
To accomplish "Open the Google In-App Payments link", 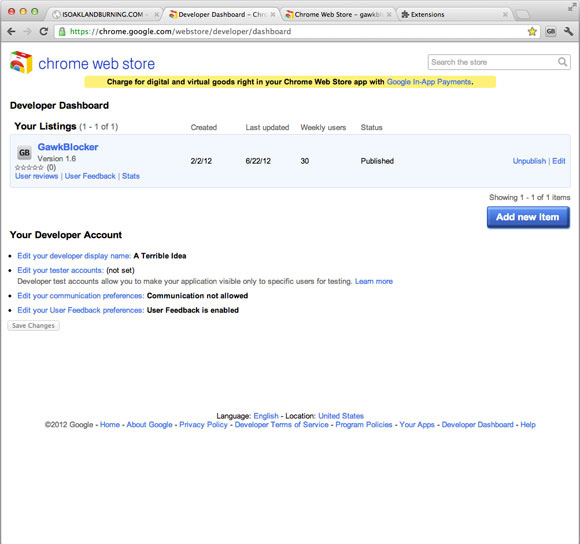I will coord(429,82).
